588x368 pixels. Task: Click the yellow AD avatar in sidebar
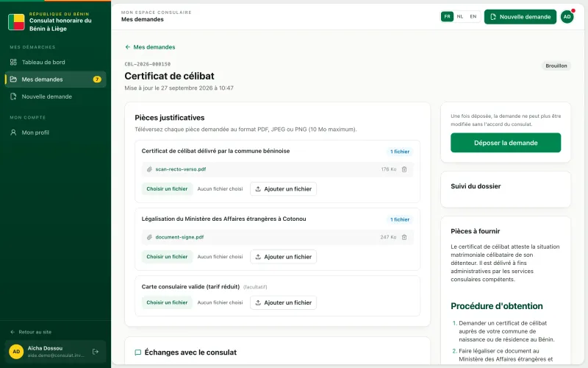pos(16,352)
